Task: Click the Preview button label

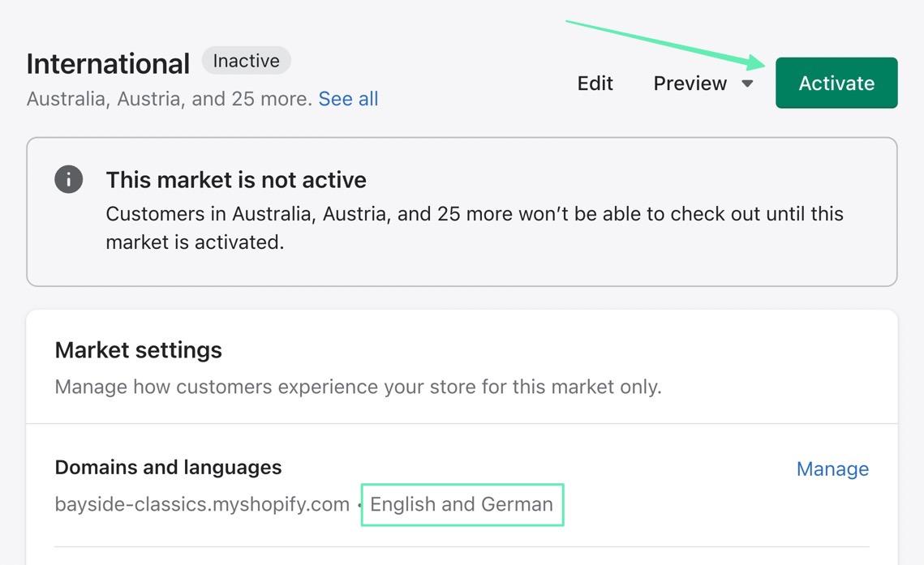Action: pyautogui.click(x=690, y=83)
